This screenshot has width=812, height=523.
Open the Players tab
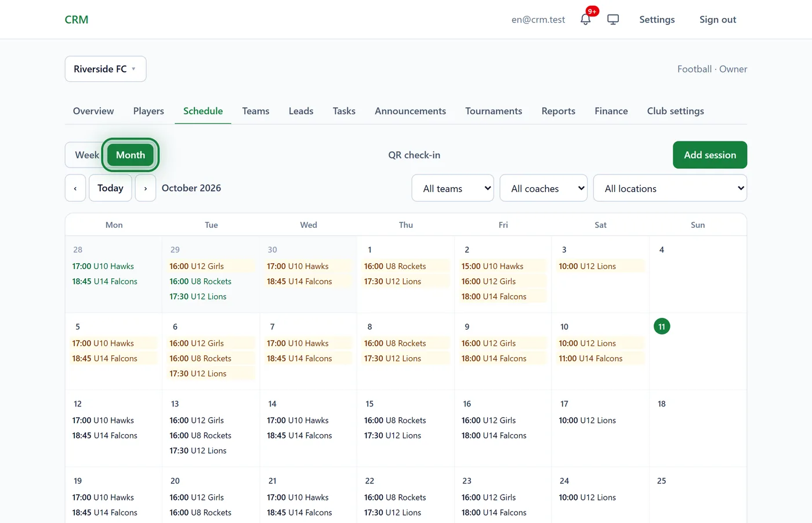coord(148,111)
